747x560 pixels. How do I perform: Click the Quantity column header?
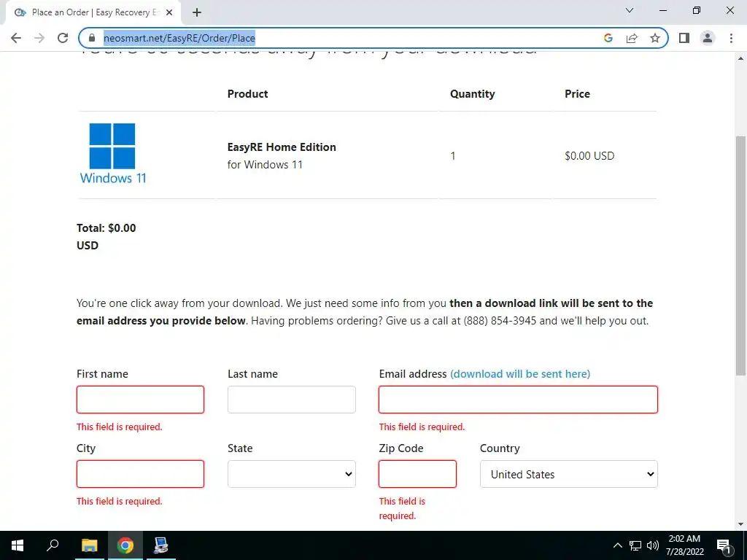[x=472, y=94]
